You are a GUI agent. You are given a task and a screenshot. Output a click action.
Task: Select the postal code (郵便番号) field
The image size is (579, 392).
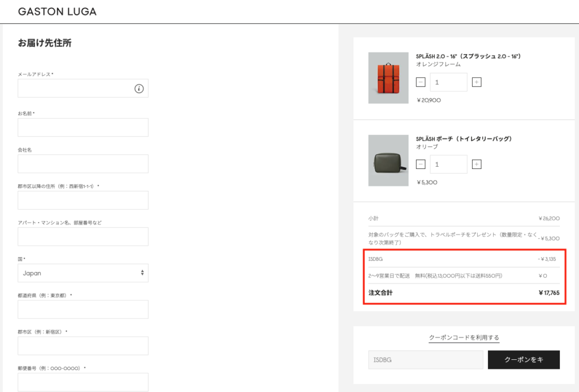pos(83,382)
